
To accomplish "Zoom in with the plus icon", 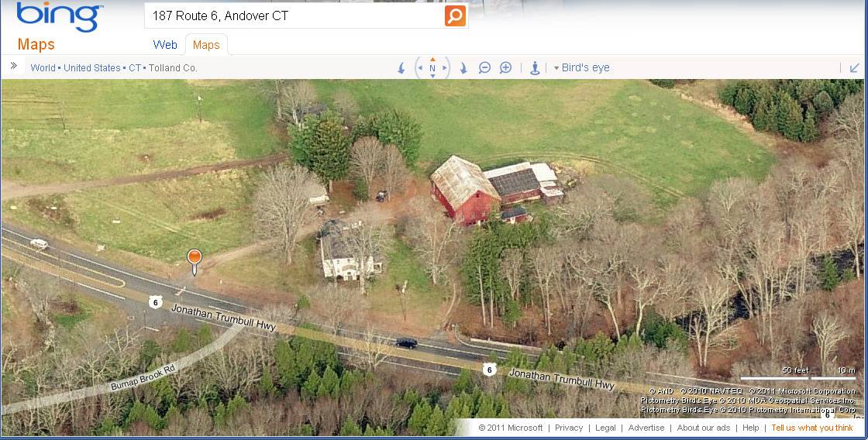I will tap(505, 67).
